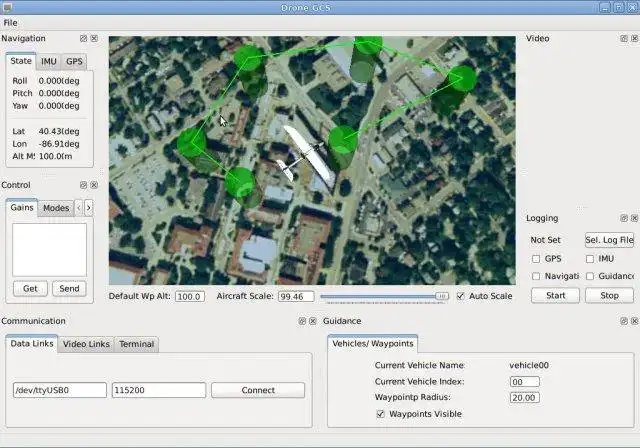Click the Not Set log status text
The height and width of the screenshot is (448, 640).
(545, 240)
